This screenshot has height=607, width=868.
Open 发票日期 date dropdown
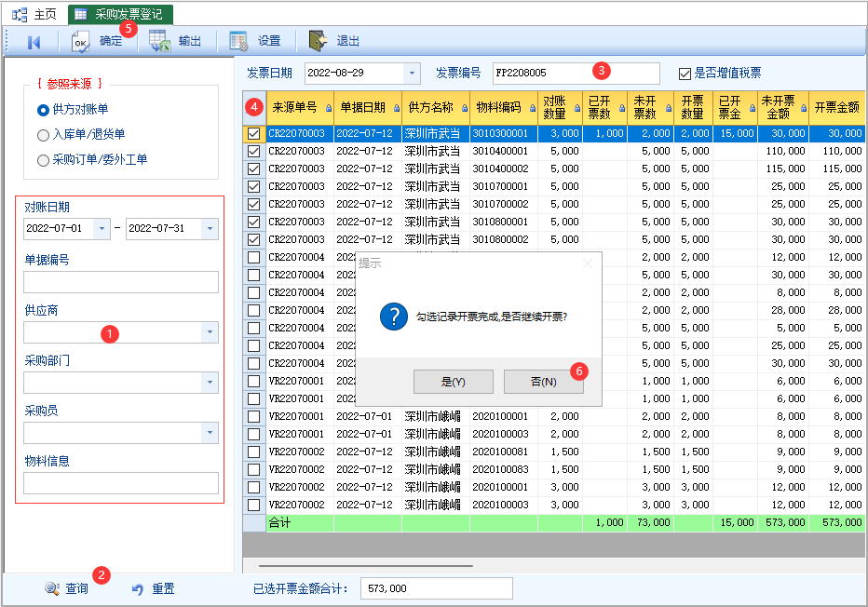[x=412, y=73]
